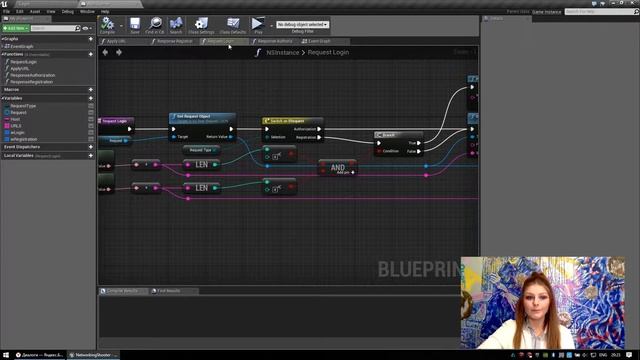
Task: Click the Return Value pin of Get Request Object
Action: tap(231, 137)
